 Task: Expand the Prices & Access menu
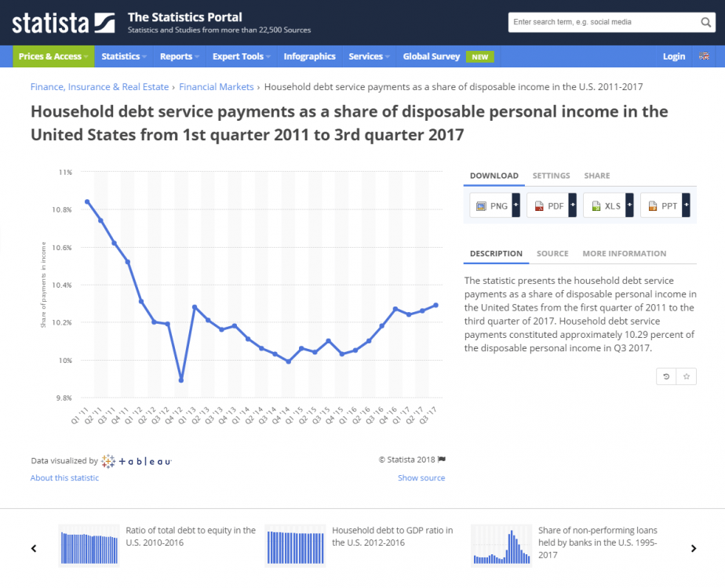click(53, 56)
